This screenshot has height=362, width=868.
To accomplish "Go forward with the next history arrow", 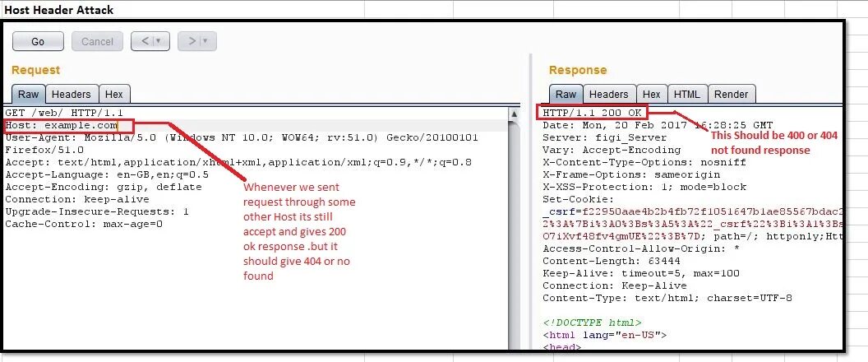I will click(x=192, y=41).
